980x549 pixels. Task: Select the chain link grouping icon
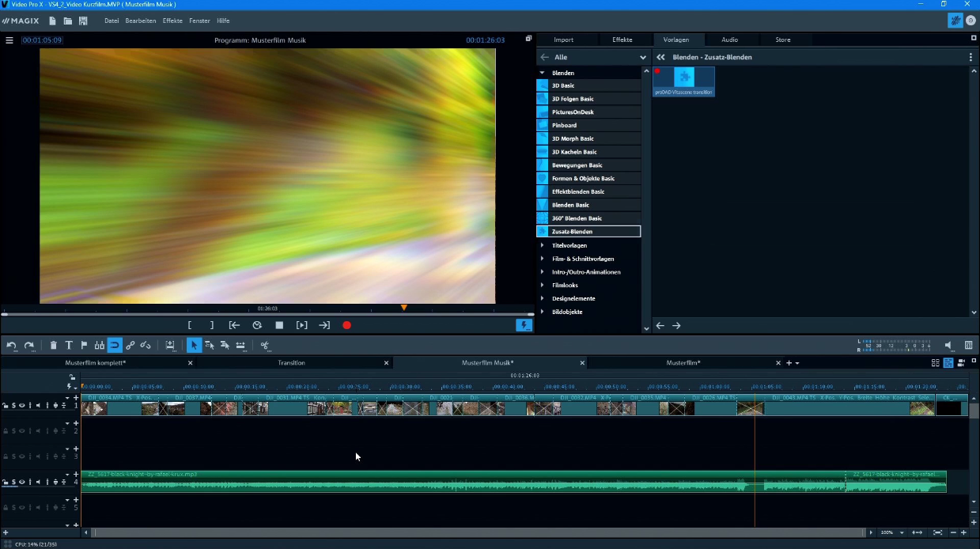pos(131,345)
